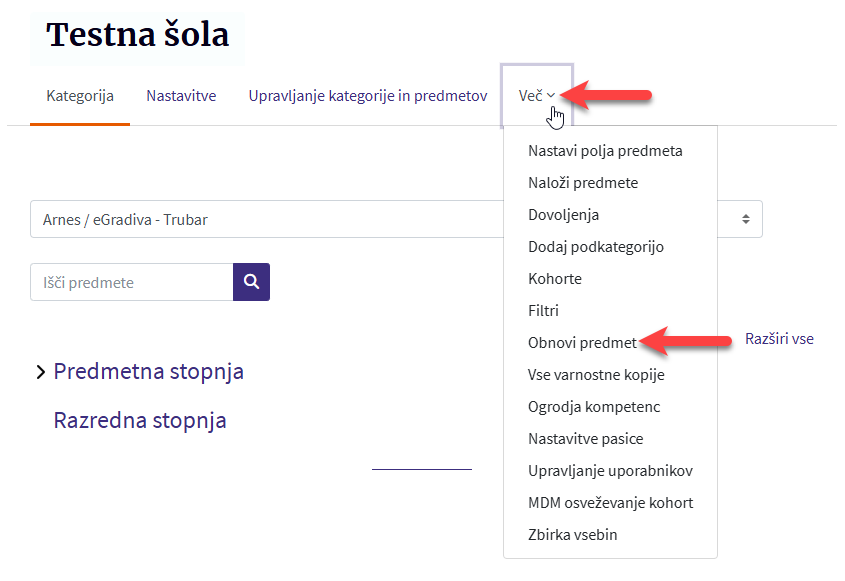Open the Več dropdown menu
This screenshot has width=845, height=581.
536,96
